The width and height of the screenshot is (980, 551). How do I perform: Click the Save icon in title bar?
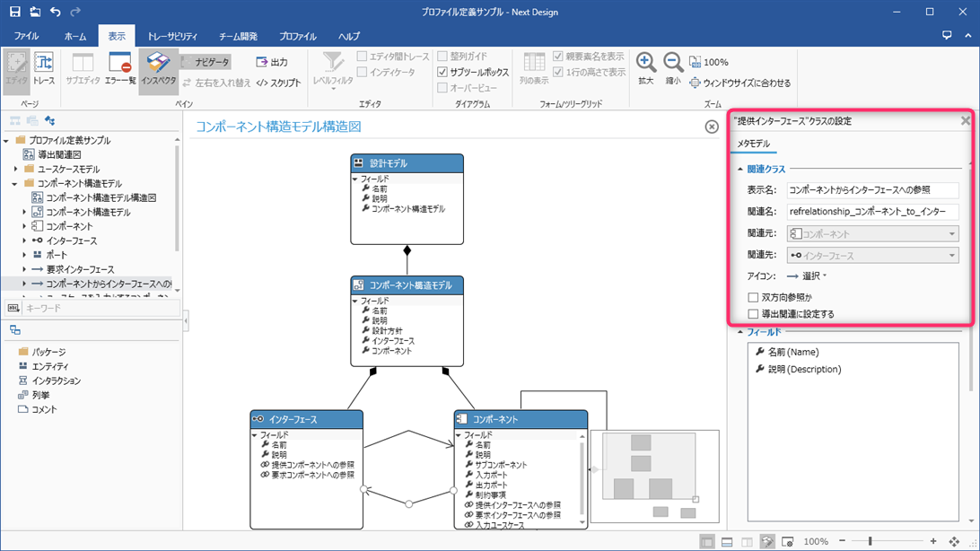click(14, 12)
